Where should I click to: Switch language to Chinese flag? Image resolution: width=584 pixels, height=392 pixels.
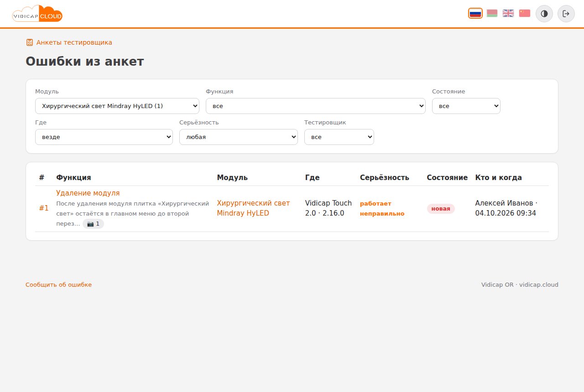click(525, 13)
